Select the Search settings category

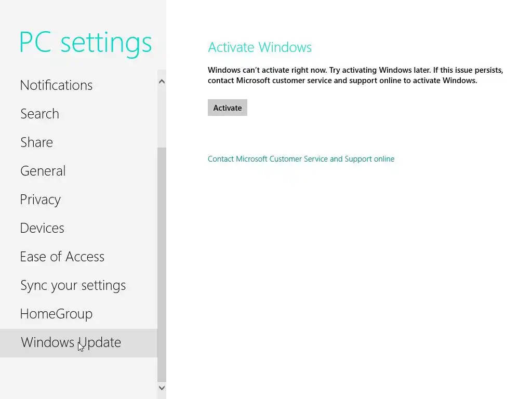[x=79, y=114]
